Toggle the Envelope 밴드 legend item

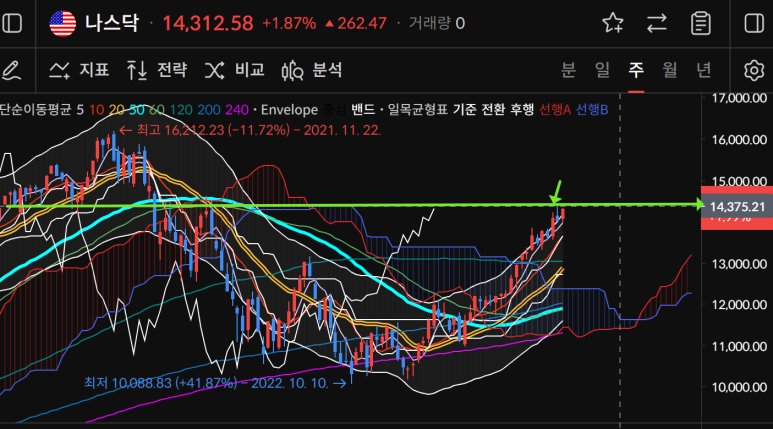coord(363,109)
